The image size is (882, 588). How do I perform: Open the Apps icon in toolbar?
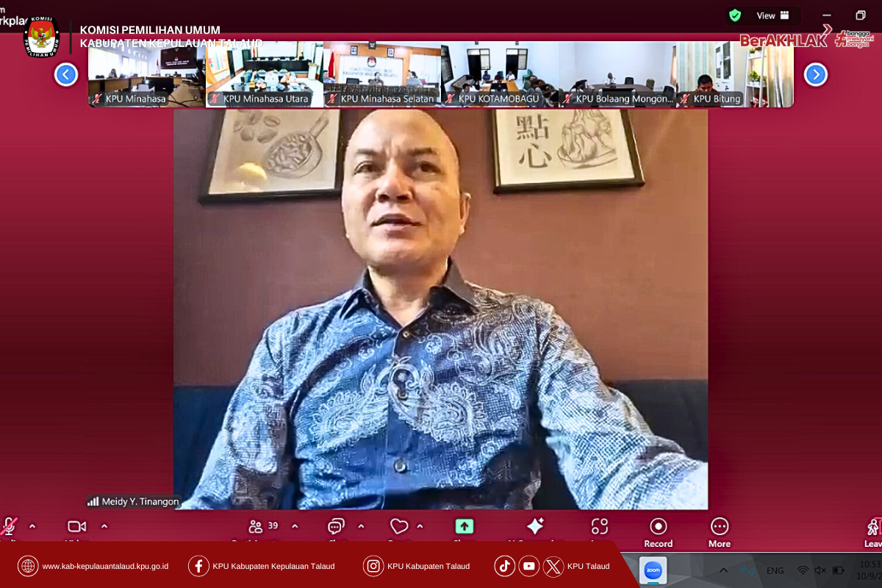click(x=600, y=526)
